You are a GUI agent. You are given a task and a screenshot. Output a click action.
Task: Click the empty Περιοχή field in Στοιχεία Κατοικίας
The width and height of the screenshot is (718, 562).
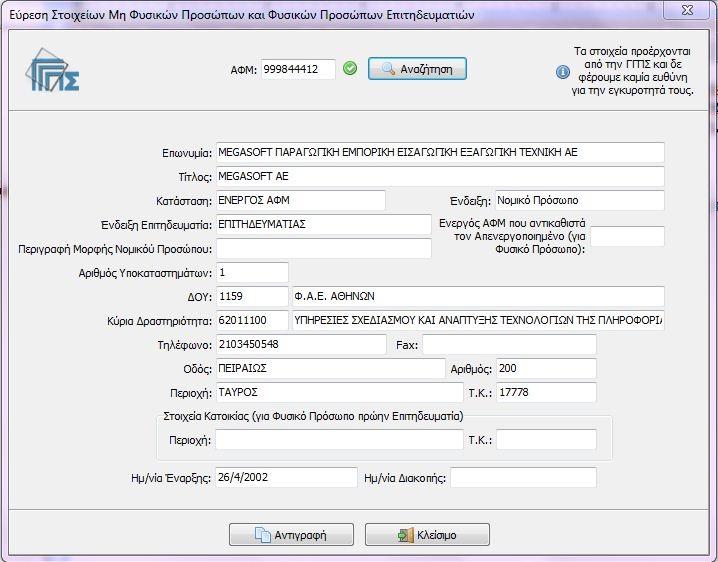(x=339, y=440)
